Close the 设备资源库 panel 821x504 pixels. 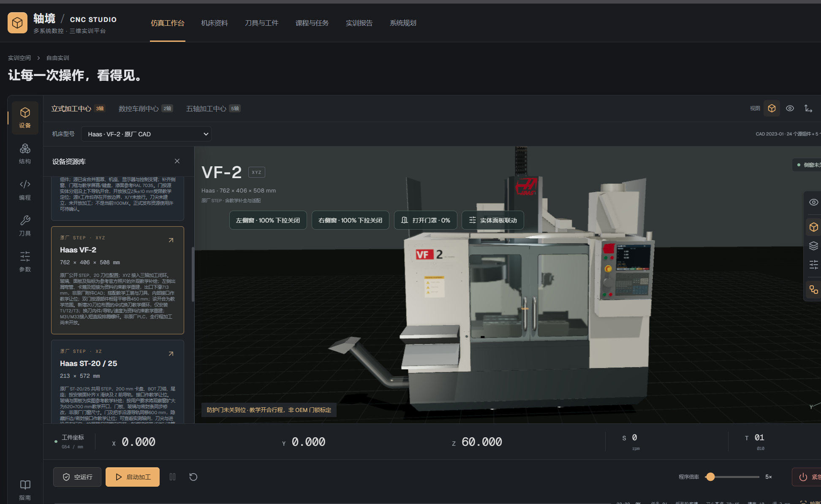point(177,161)
